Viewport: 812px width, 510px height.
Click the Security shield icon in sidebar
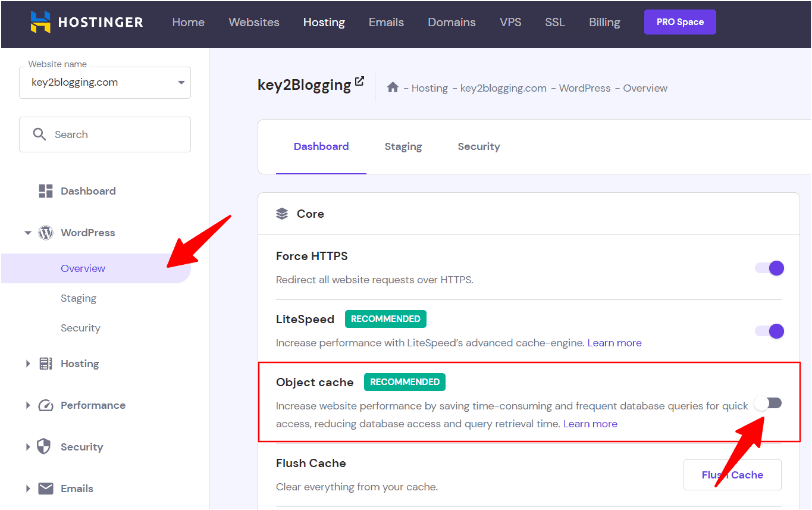pyautogui.click(x=44, y=447)
